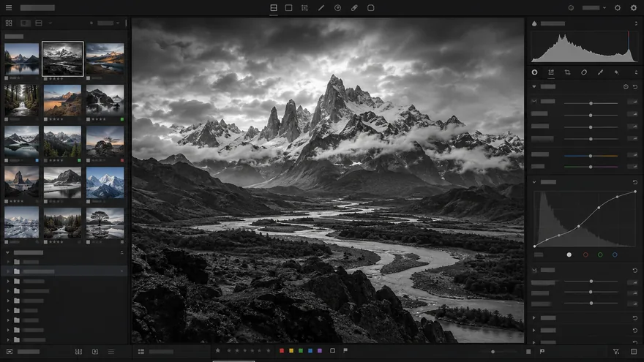Expand the first collapsed panel below the sliders

tap(534, 317)
